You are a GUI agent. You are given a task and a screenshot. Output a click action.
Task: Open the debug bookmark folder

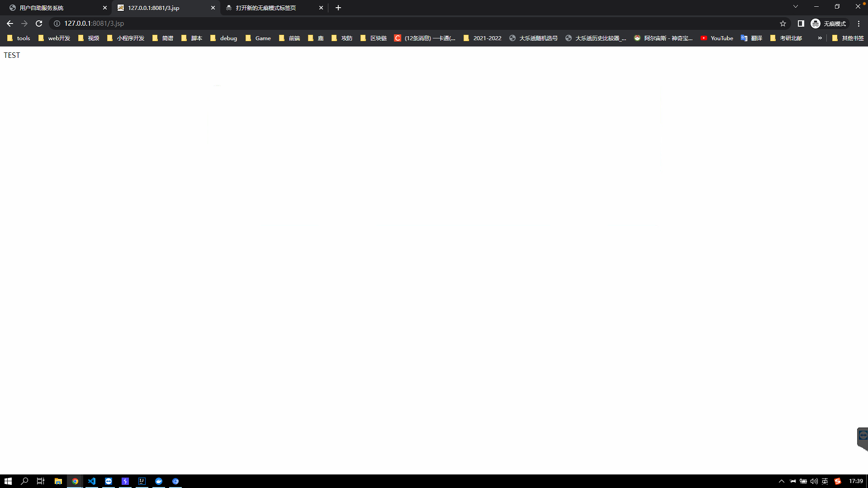(224, 38)
